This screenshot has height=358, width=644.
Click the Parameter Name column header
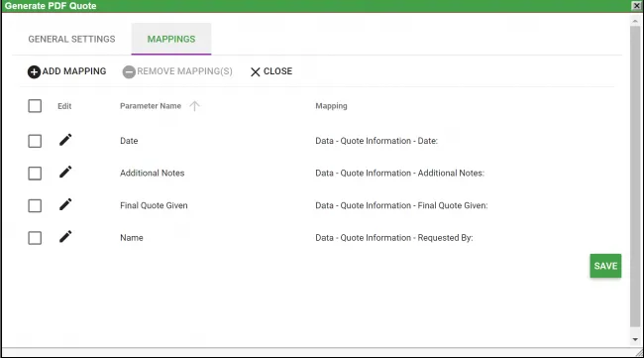151,106
